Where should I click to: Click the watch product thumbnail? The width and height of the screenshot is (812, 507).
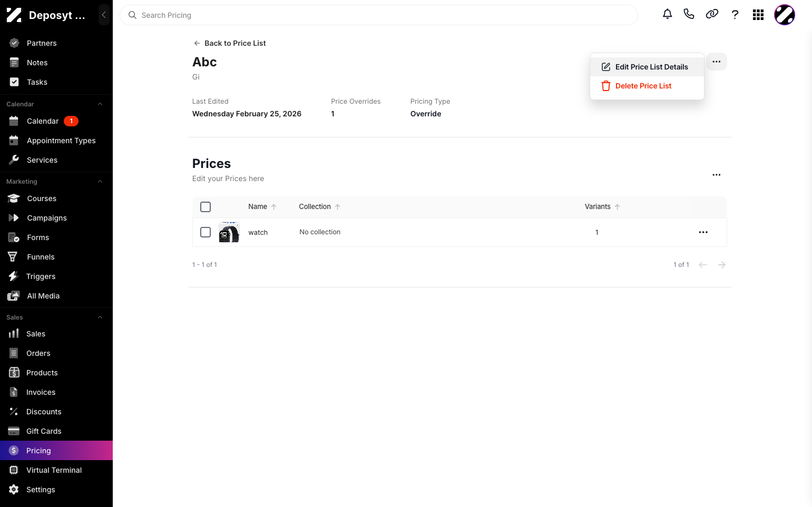pos(229,232)
